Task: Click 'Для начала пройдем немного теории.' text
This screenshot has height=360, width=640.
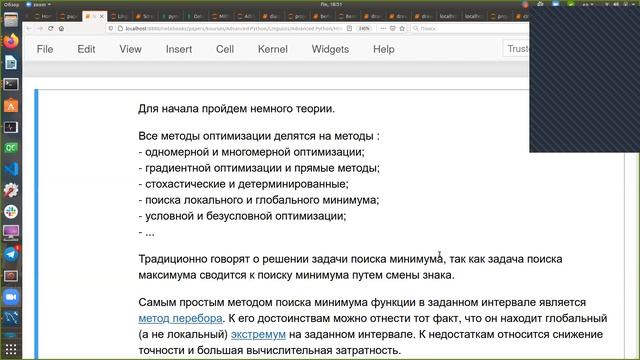Action: pyautogui.click(x=236, y=109)
